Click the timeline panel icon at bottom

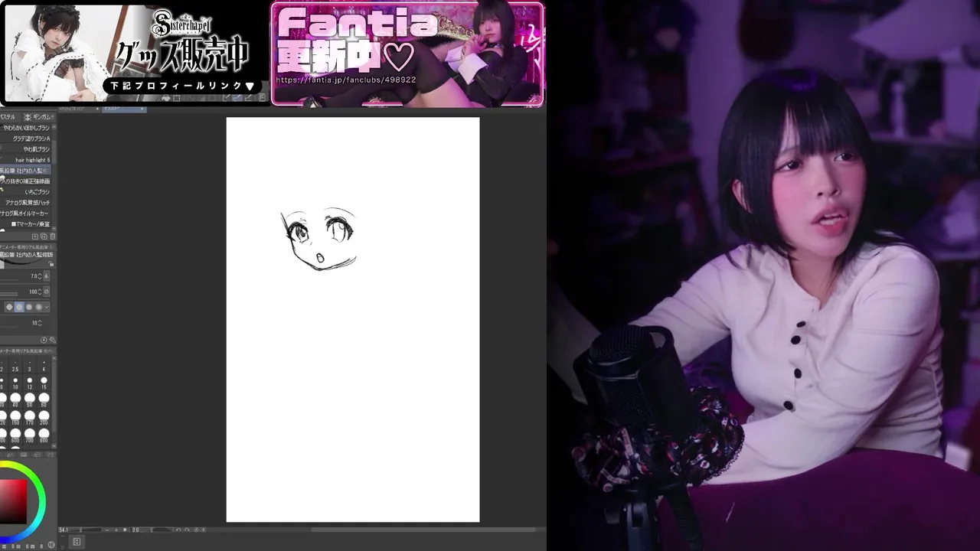point(77,541)
